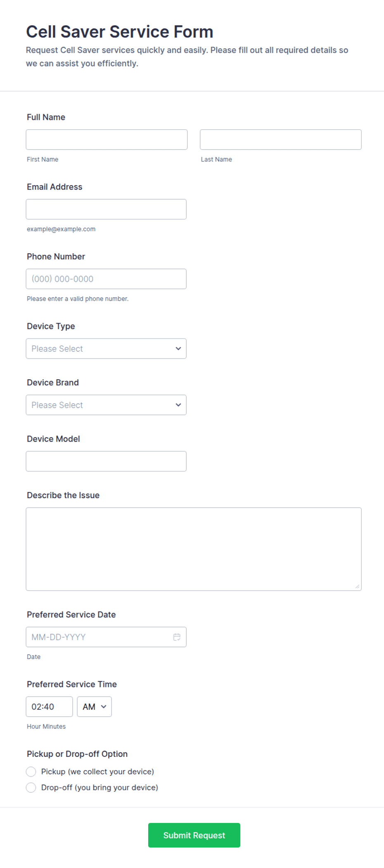Focus the First Name input field
Viewport: 384px width, 868px height.
pos(107,140)
